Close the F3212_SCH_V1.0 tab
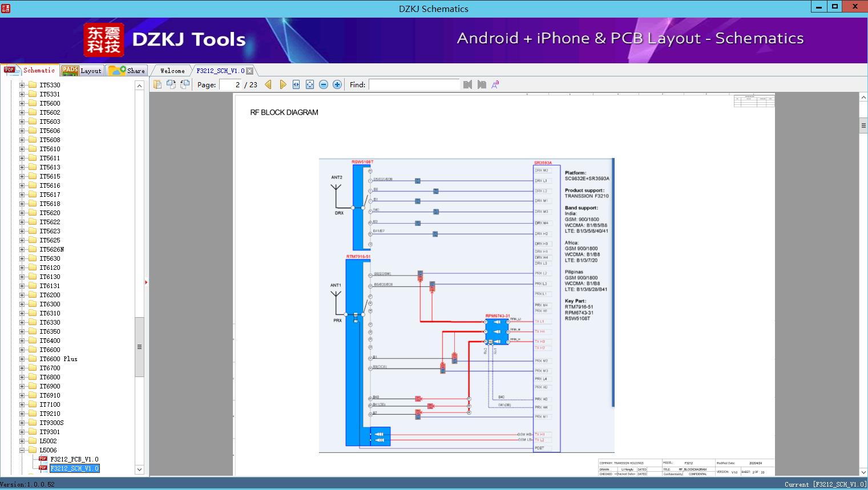The height and width of the screenshot is (490, 868). pyautogui.click(x=250, y=71)
